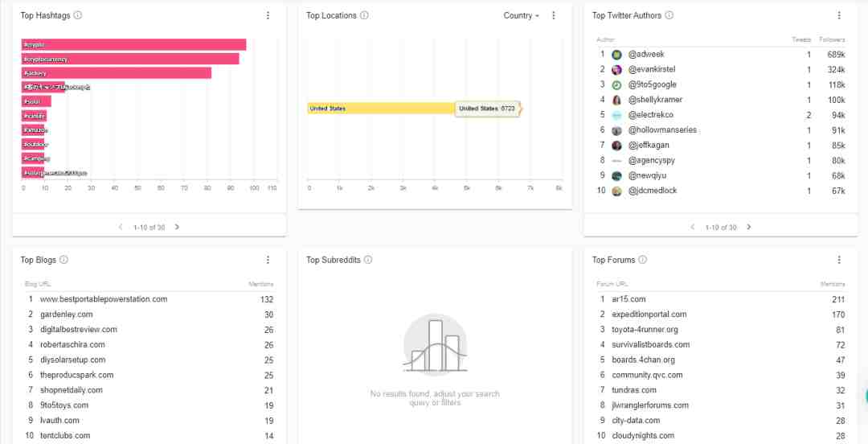Go to next page of Twitter Authors
Viewport: 868px width, 444px height.
tap(748, 227)
